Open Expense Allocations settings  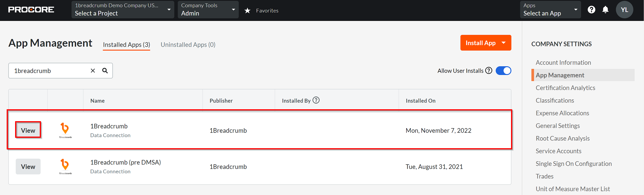click(562, 113)
